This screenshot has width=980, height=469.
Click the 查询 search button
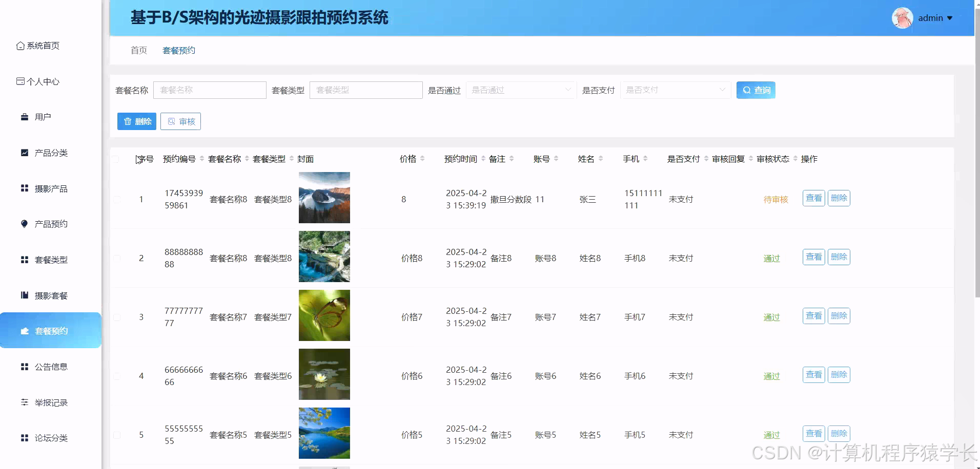point(756,90)
